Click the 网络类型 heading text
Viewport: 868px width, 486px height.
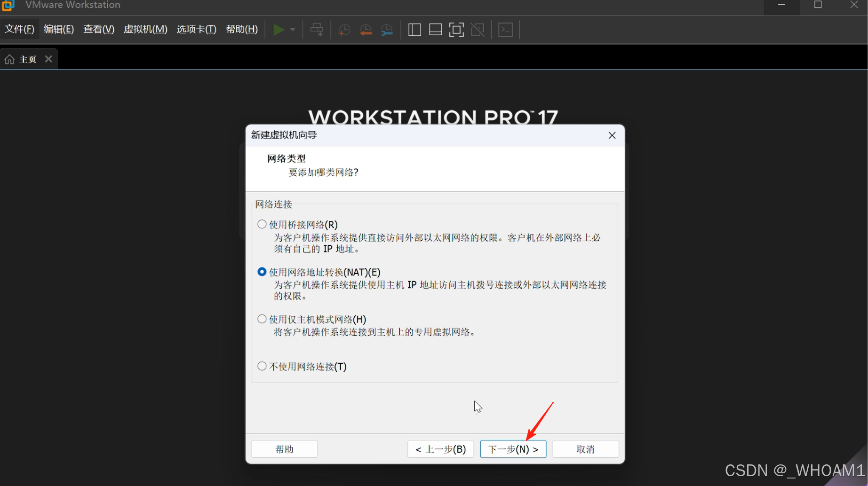click(287, 158)
